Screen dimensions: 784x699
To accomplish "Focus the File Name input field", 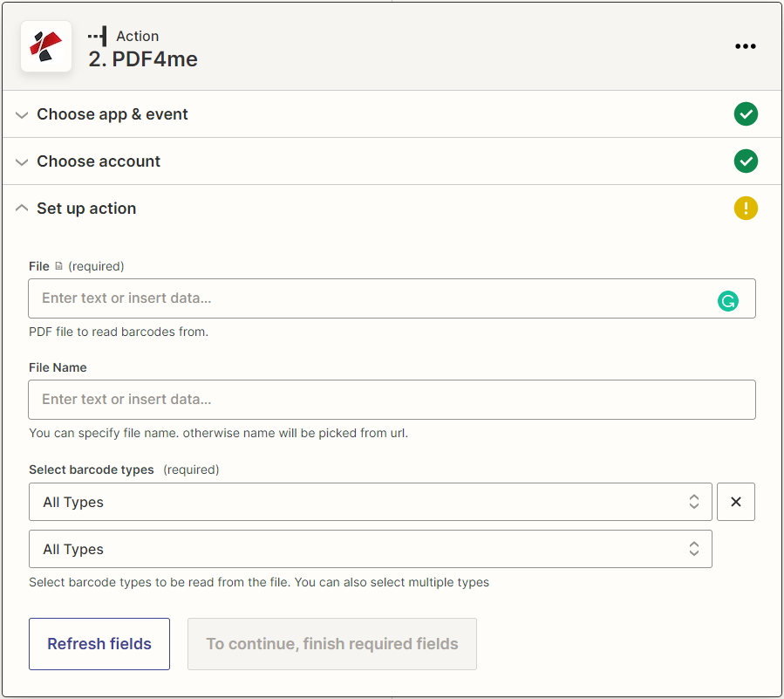I will click(x=391, y=400).
